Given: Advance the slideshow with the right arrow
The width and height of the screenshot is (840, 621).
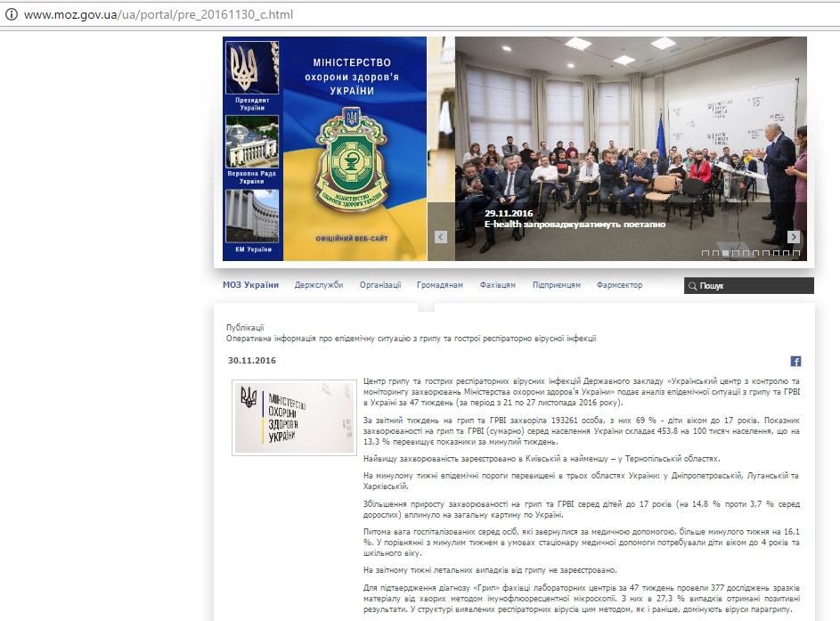Looking at the screenshot, I should click(x=794, y=237).
